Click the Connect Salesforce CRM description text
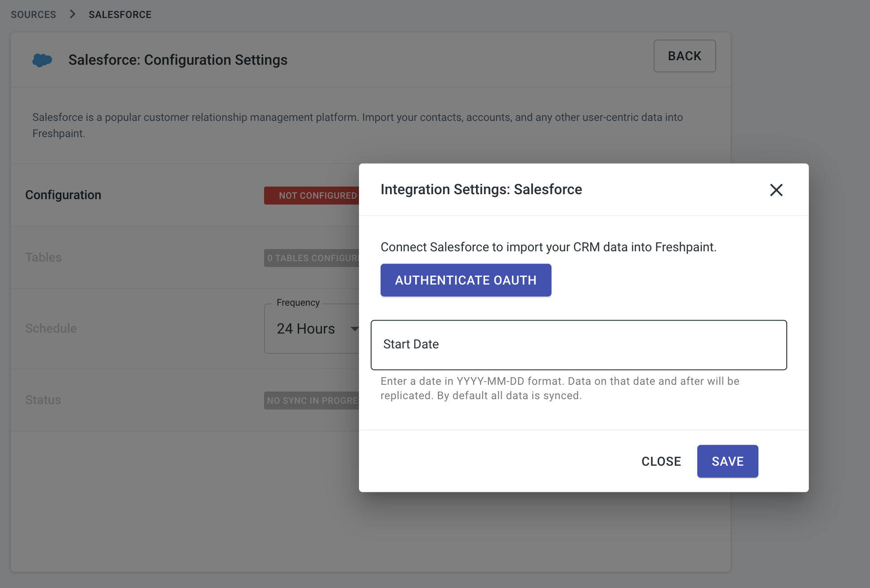The width and height of the screenshot is (870, 588). pyautogui.click(x=548, y=247)
